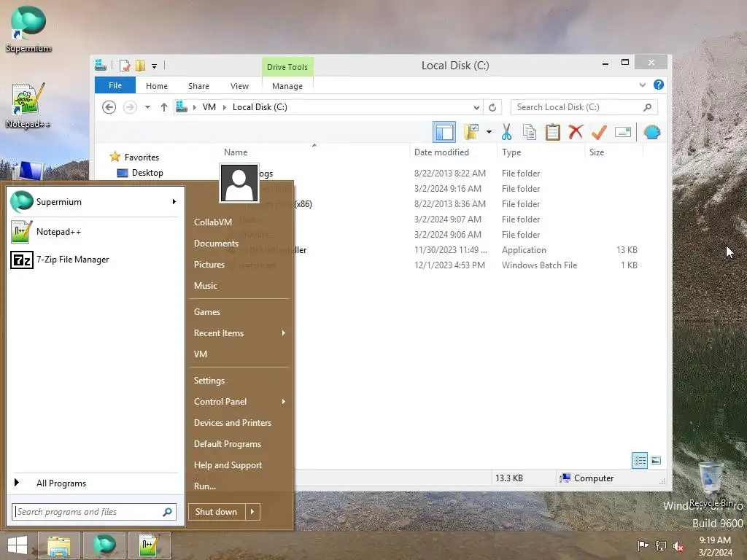This screenshot has height=560, width=747.
Task: Click the new folder toolbar icon
Action: (471, 132)
